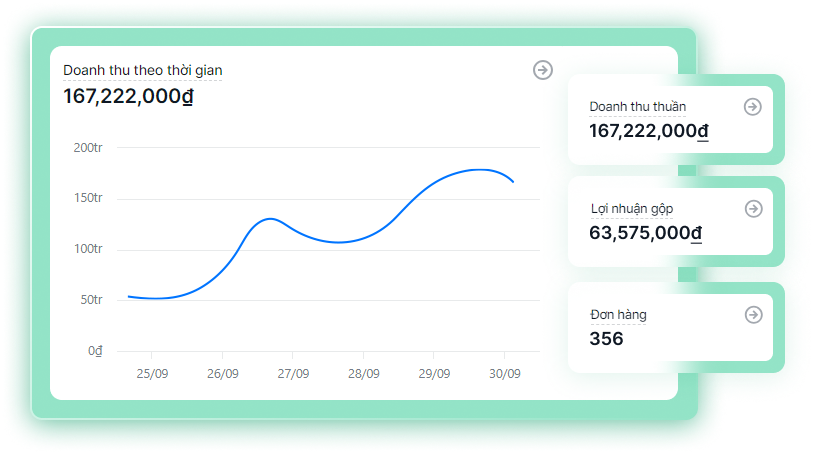Click the Lợi nhuận gộp label

point(631,209)
